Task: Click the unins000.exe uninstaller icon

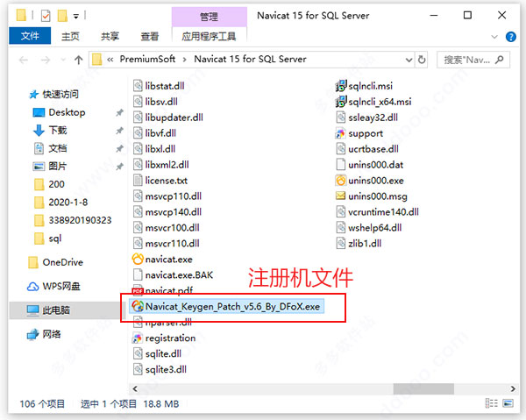Action: [340, 181]
